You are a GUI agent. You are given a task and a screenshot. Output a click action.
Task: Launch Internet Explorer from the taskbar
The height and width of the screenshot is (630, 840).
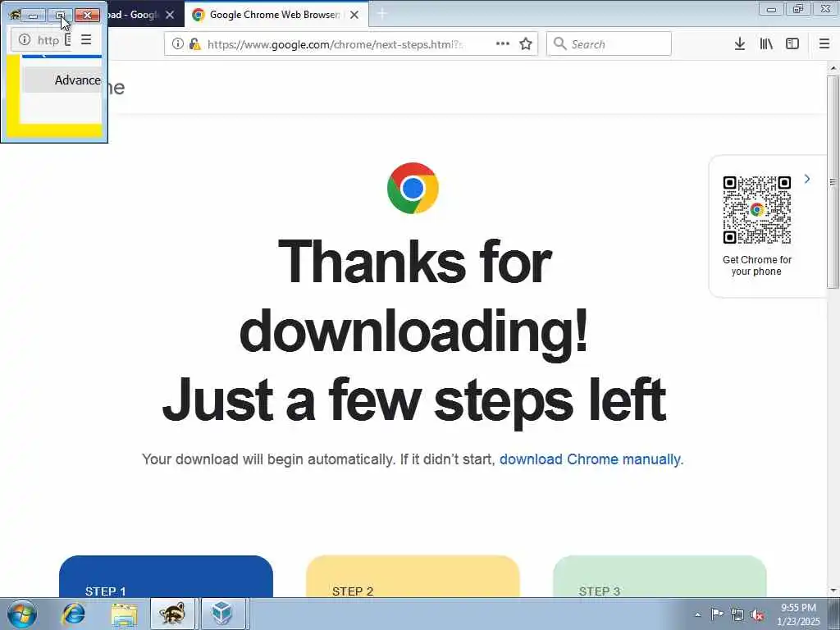click(73, 614)
